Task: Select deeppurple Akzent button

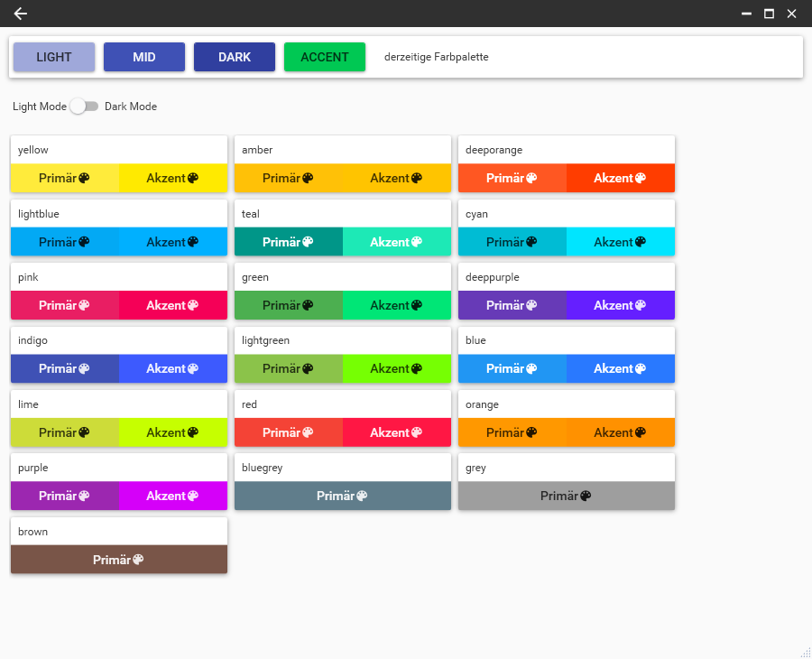Action: point(621,305)
